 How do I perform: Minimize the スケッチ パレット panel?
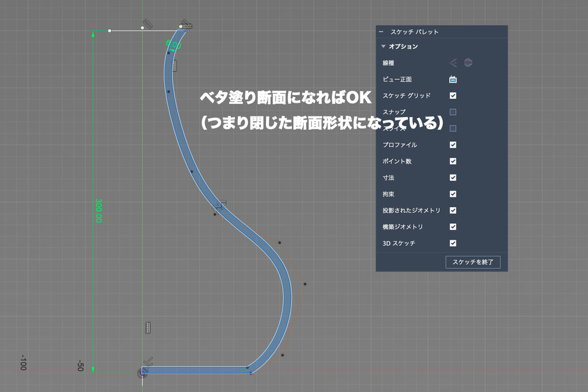pos(381,32)
